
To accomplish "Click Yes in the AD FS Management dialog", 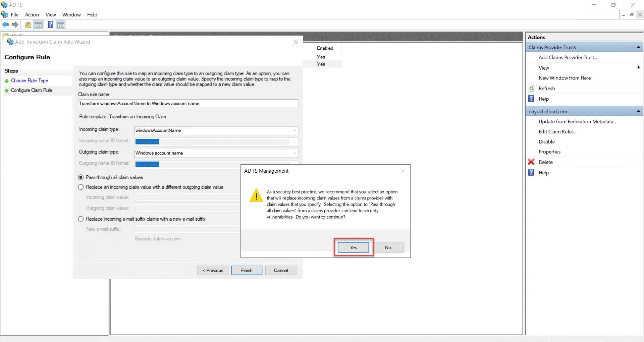I will point(353,247).
